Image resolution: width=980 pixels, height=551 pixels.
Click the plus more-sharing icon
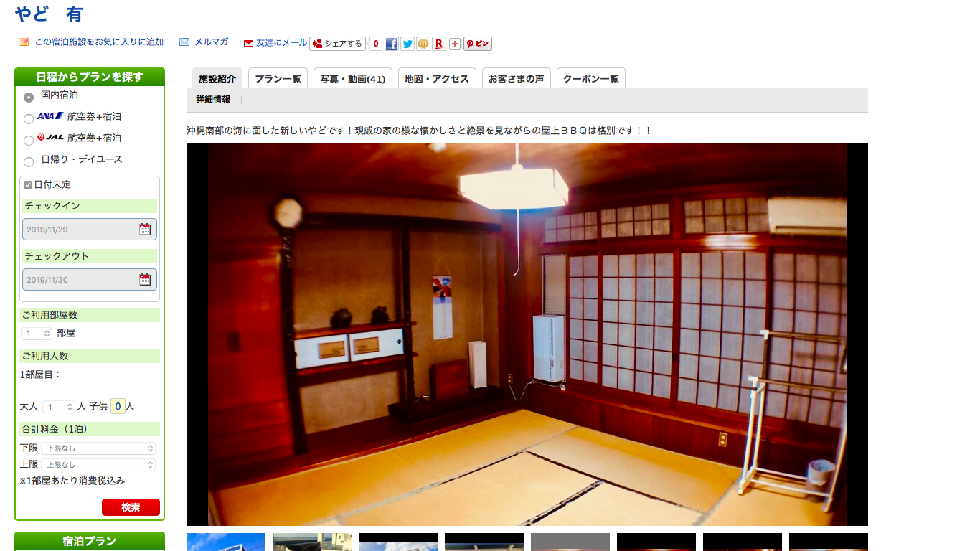coord(455,44)
